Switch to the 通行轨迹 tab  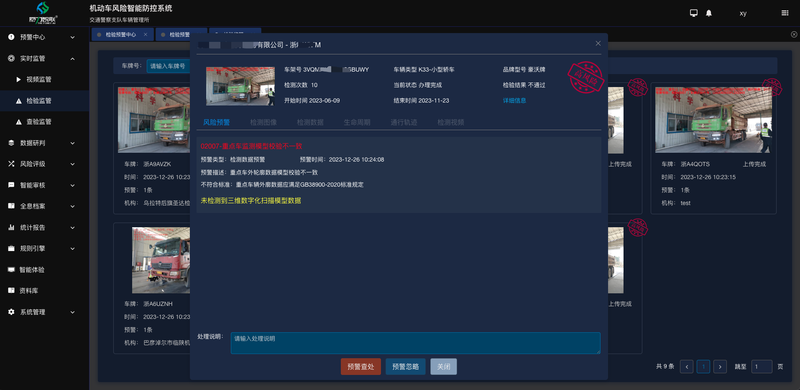[404, 123]
